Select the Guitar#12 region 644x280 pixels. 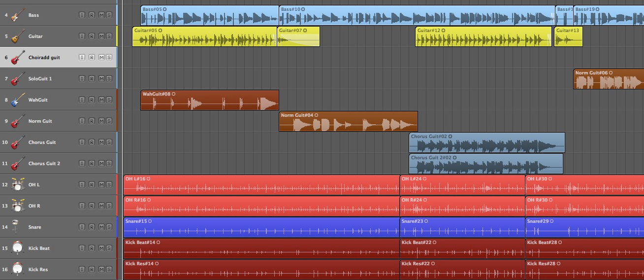point(483,36)
